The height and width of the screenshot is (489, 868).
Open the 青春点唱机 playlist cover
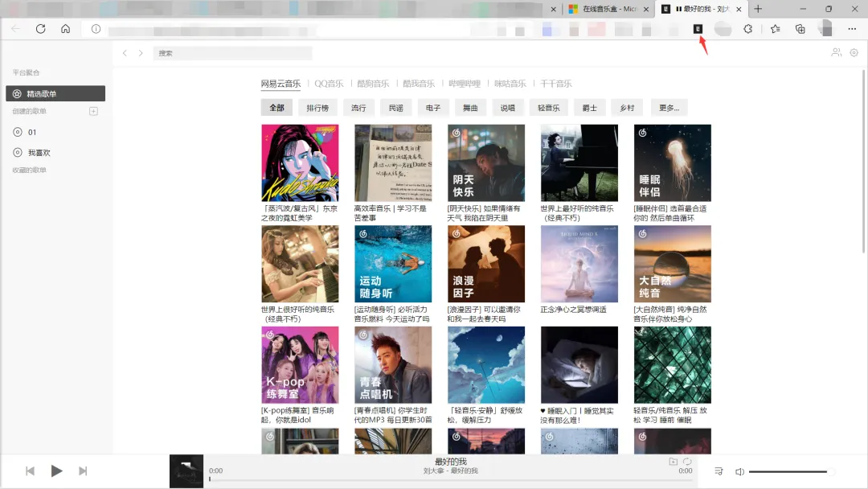[393, 365]
